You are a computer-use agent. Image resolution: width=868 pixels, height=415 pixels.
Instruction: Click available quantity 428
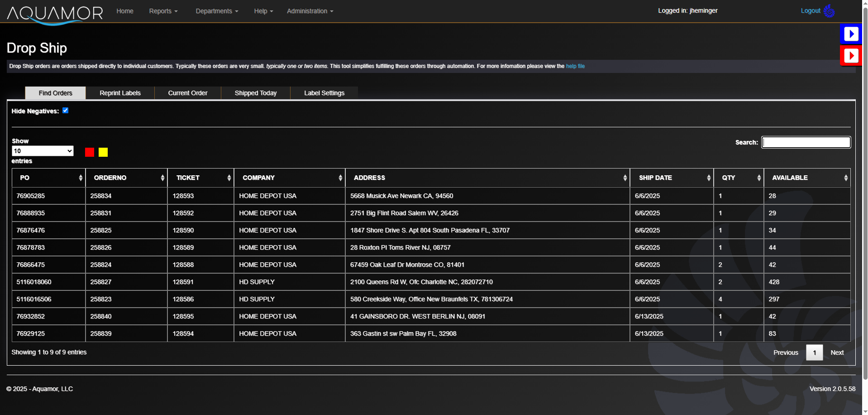[774, 282]
